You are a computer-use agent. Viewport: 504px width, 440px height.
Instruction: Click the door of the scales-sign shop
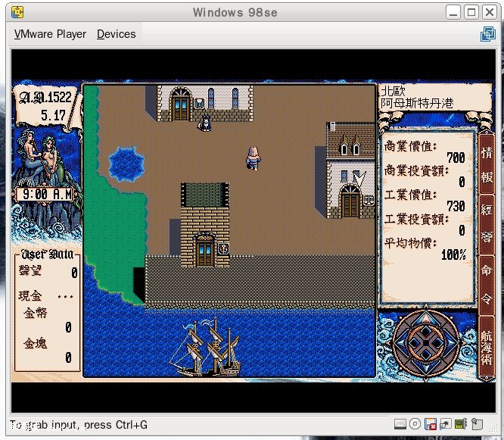tap(350, 202)
